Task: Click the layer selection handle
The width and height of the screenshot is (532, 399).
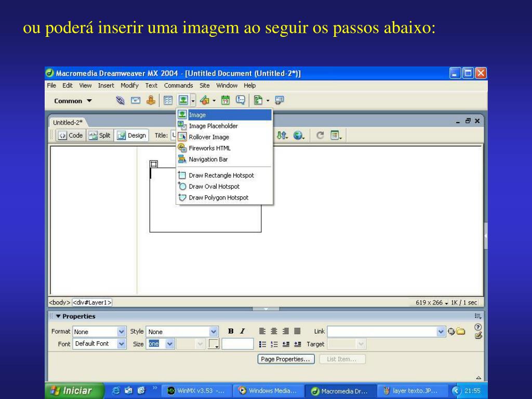Action: click(x=154, y=164)
